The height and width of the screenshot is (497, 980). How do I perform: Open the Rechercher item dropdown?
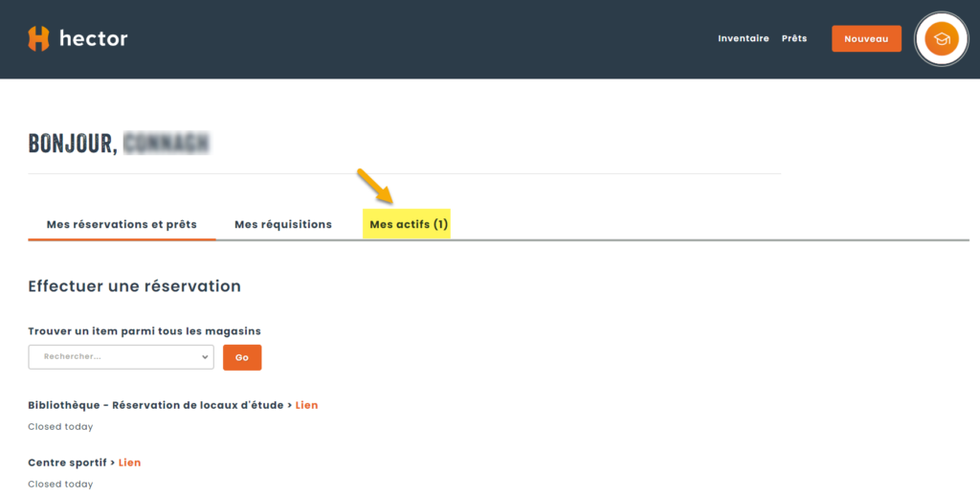(115, 356)
